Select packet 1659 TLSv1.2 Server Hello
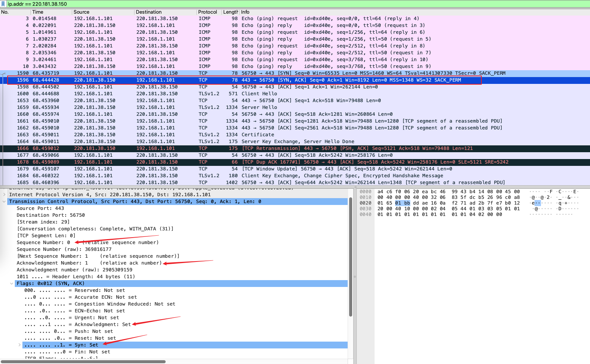 (295, 107)
